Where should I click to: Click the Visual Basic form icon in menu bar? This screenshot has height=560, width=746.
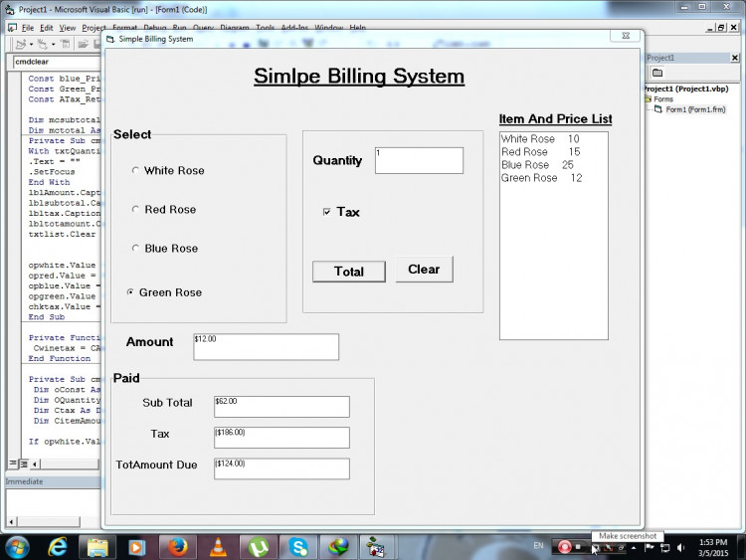[x=12, y=28]
